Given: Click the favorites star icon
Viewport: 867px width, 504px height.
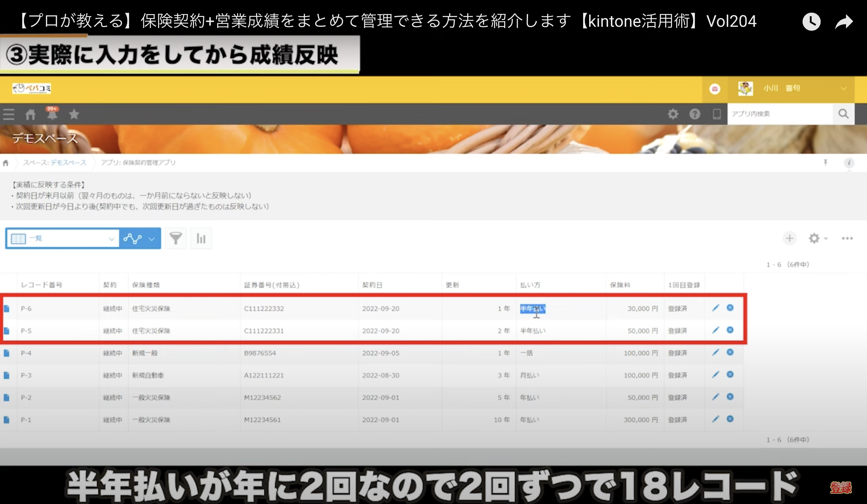Looking at the screenshot, I should point(74,114).
